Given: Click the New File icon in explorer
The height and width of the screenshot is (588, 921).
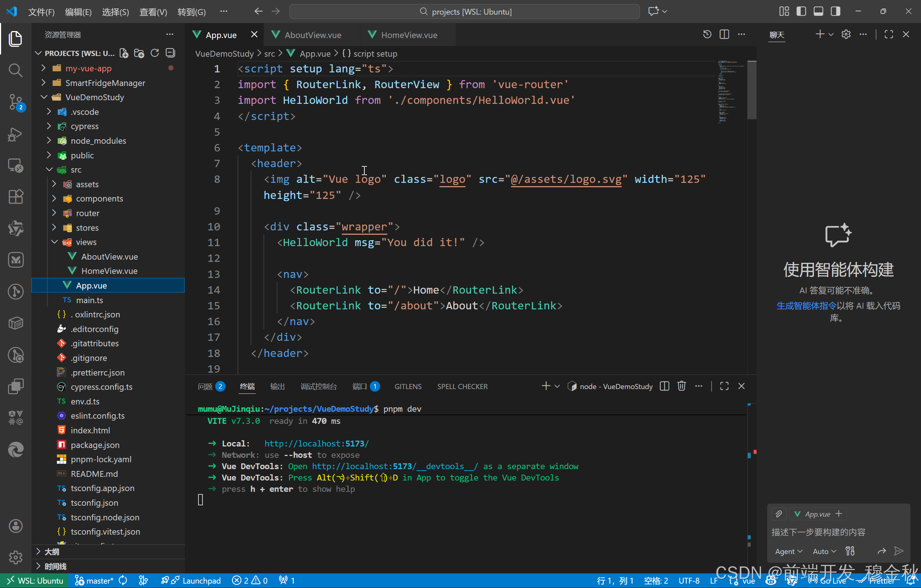Looking at the screenshot, I should point(124,53).
